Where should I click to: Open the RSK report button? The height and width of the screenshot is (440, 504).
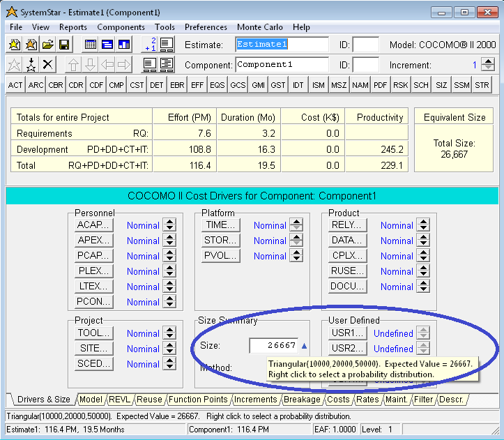pyautogui.click(x=401, y=85)
